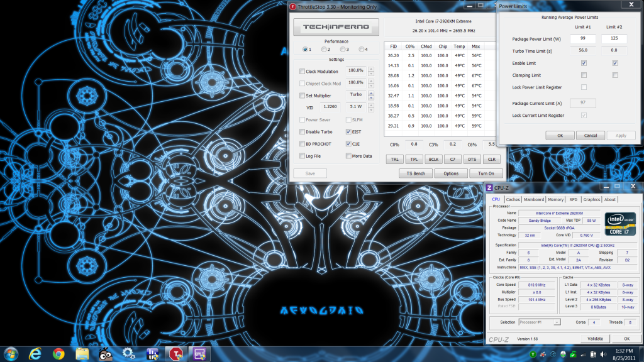Open the TS Bench benchmark
The height and width of the screenshot is (362, 644).
click(x=416, y=173)
